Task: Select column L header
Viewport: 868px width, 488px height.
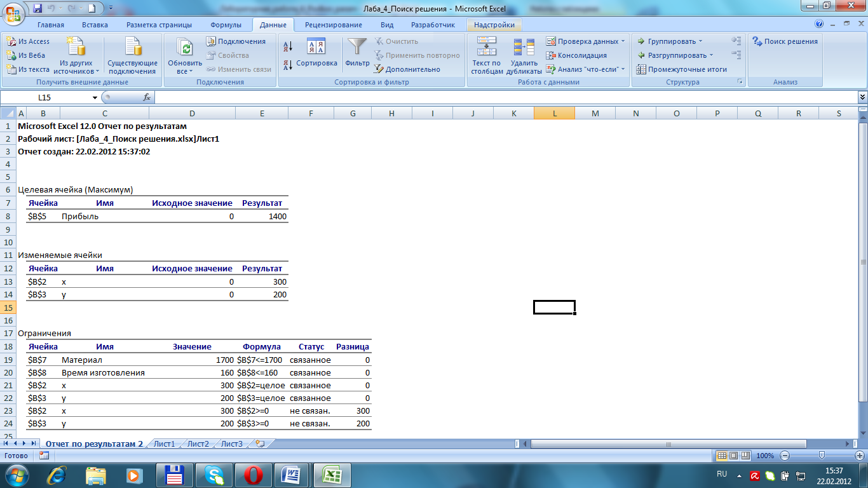Action: (554, 113)
